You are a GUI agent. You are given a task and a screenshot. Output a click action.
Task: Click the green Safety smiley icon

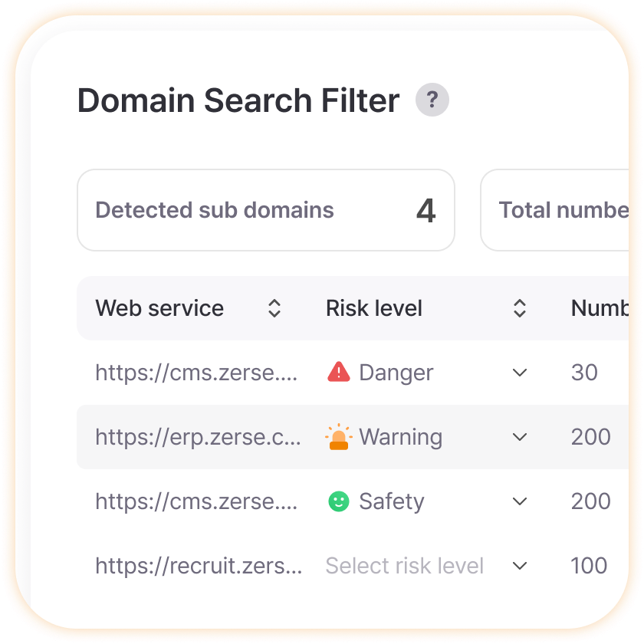click(x=338, y=501)
